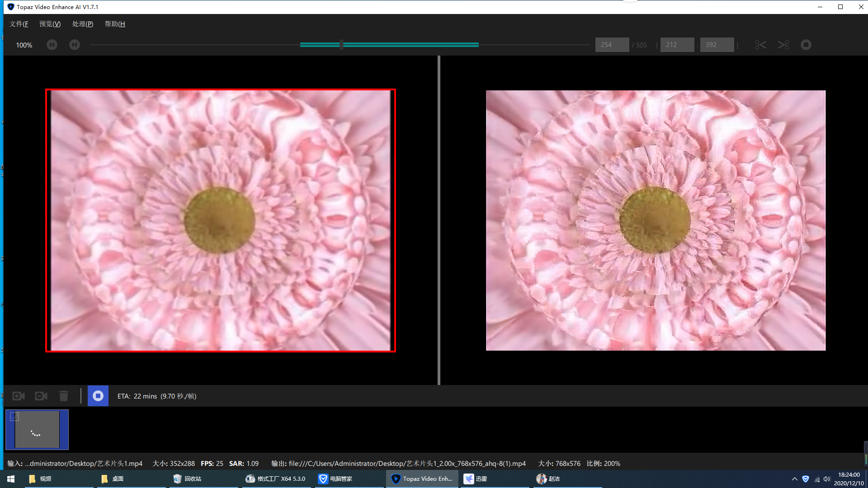Image resolution: width=868 pixels, height=488 pixels.
Task: Click the trim end field showing 392
Action: pyautogui.click(x=717, y=45)
